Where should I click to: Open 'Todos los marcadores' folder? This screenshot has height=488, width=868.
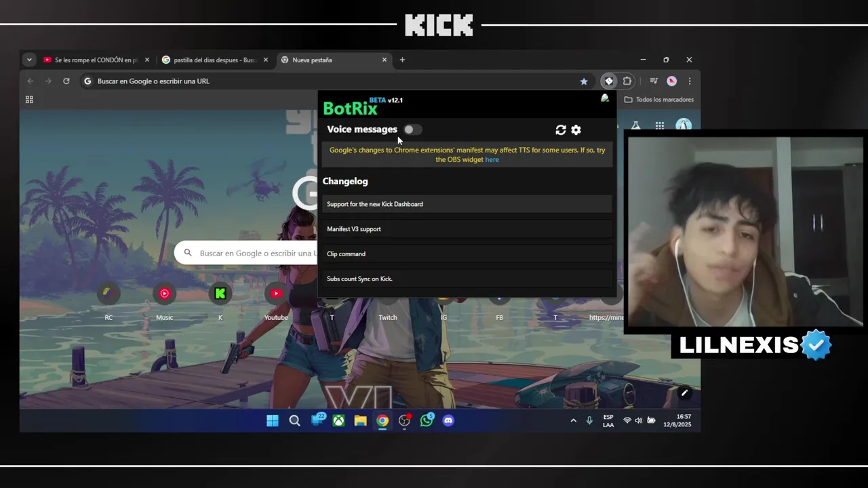point(658,100)
